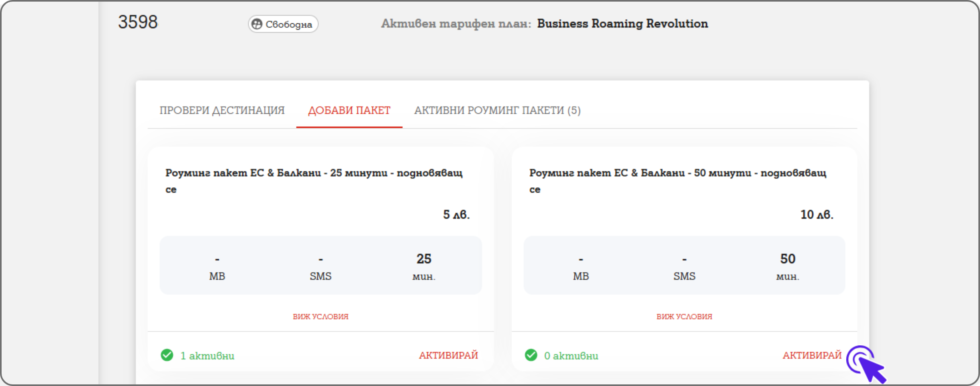The width and height of the screenshot is (980, 386).
Task: Click green check icon beside 1 активни
Action: (x=167, y=355)
